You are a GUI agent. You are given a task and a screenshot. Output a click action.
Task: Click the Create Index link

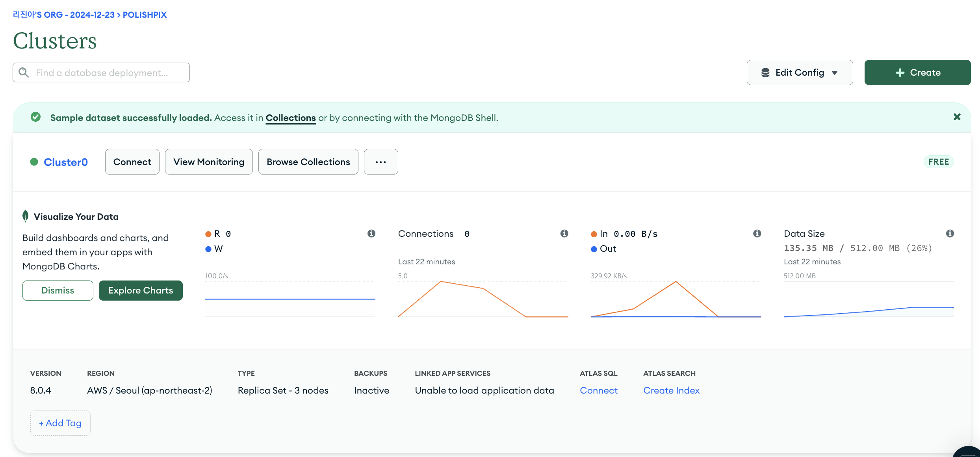point(671,390)
